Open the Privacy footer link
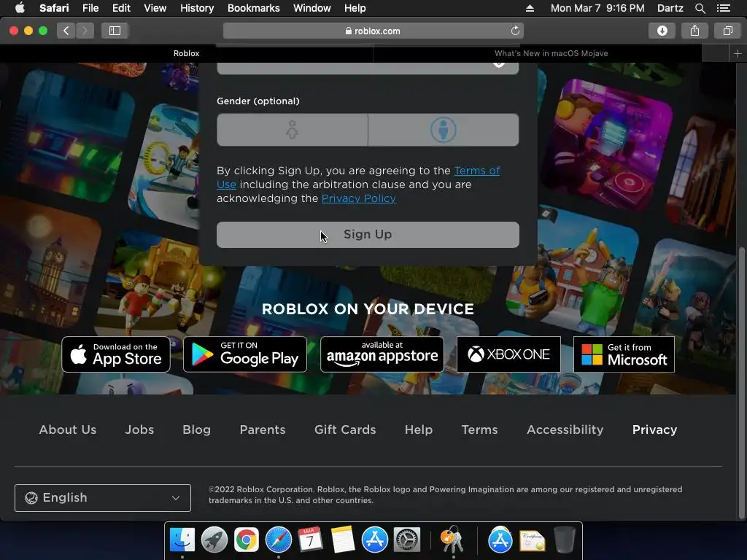This screenshot has width=747, height=560. point(654,430)
